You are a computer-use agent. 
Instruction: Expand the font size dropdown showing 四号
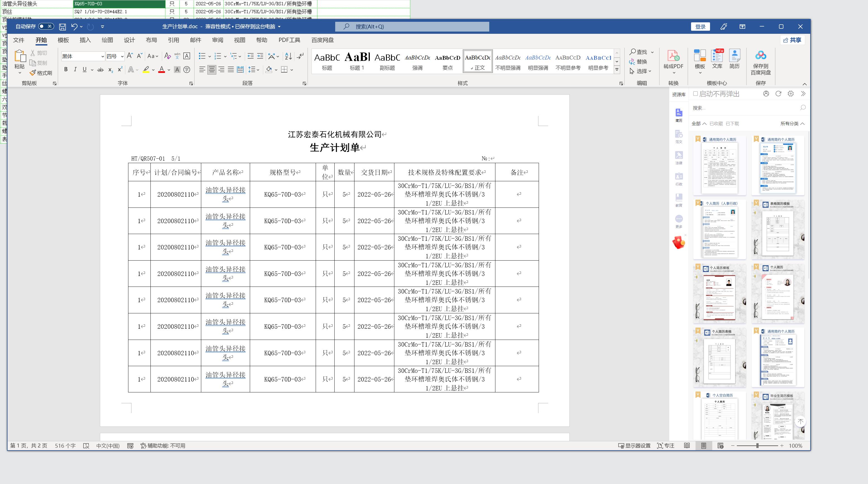(x=122, y=56)
